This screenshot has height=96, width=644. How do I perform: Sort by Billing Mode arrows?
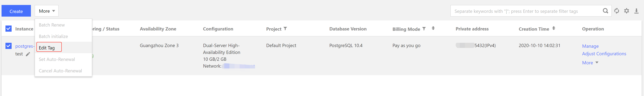click(x=433, y=28)
